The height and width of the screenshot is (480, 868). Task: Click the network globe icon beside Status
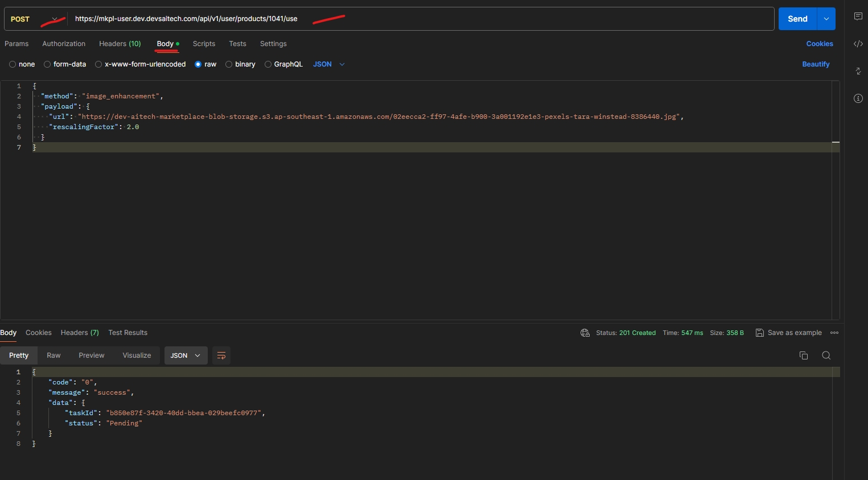pyautogui.click(x=585, y=333)
